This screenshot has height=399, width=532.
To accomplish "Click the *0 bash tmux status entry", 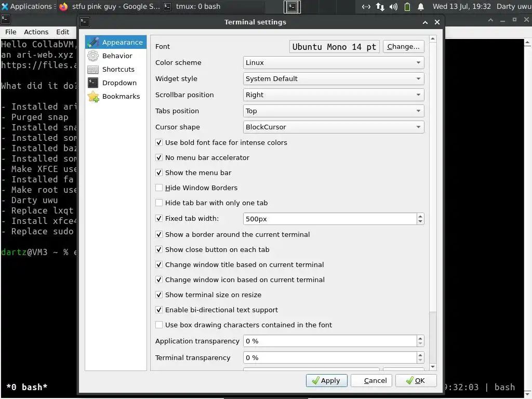I will coord(27,387).
